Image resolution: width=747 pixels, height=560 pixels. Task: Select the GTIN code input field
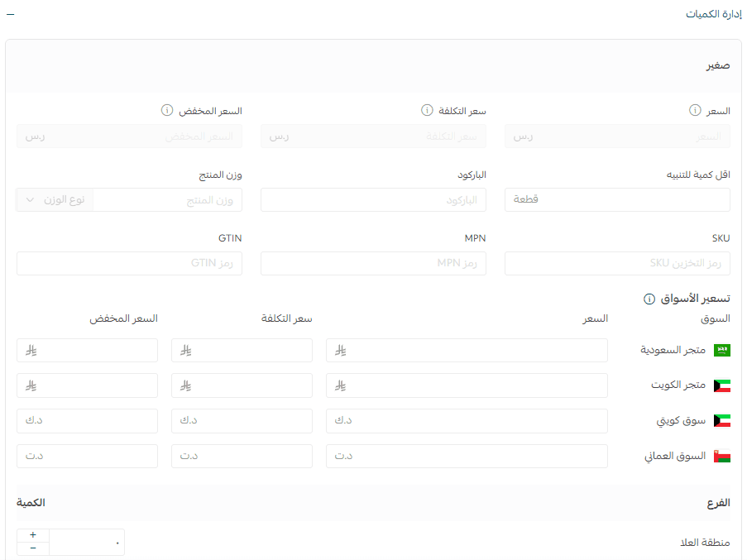(x=129, y=264)
